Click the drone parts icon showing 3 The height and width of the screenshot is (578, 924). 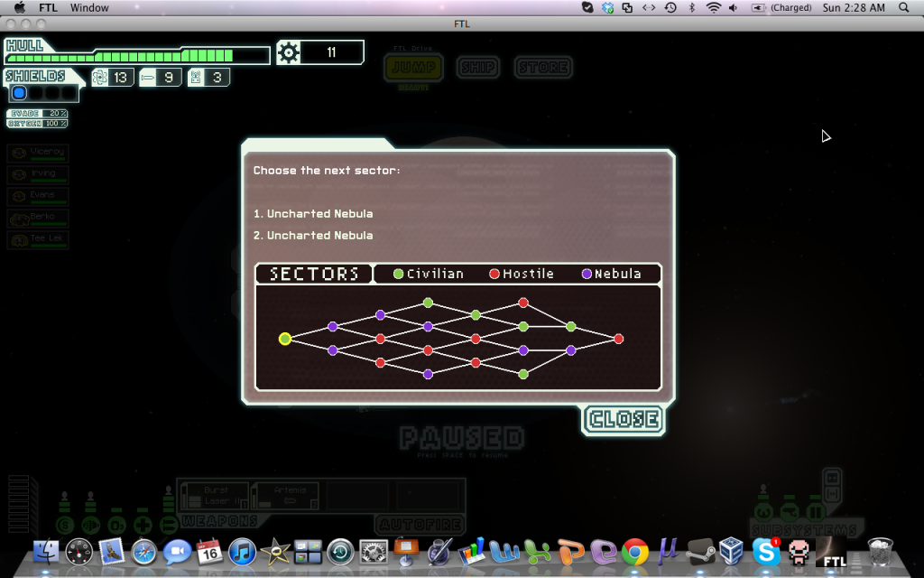tap(196, 78)
